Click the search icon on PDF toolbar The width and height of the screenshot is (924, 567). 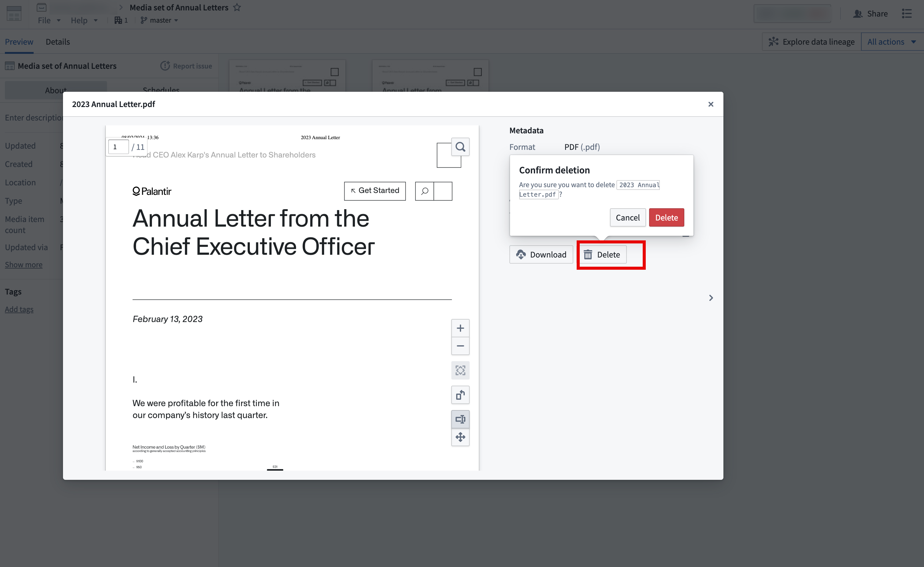[460, 146]
